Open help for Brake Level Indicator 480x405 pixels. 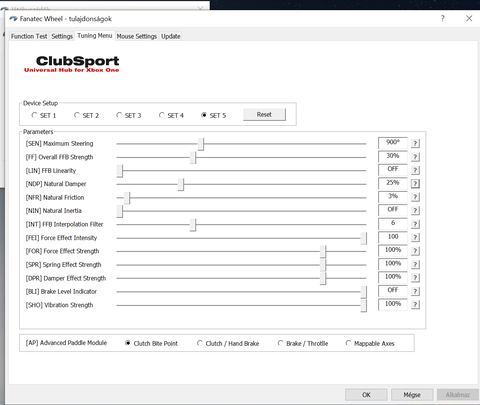point(415,291)
